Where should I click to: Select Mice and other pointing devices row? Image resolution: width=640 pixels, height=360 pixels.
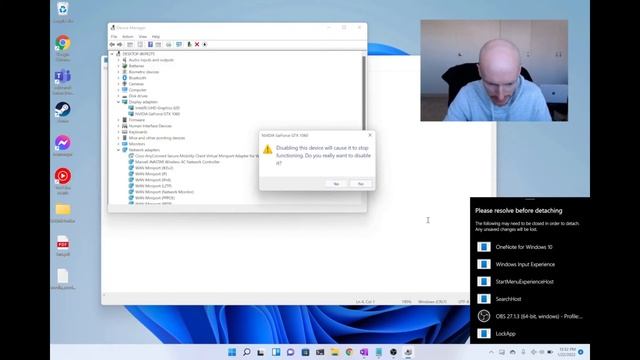[153, 138]
